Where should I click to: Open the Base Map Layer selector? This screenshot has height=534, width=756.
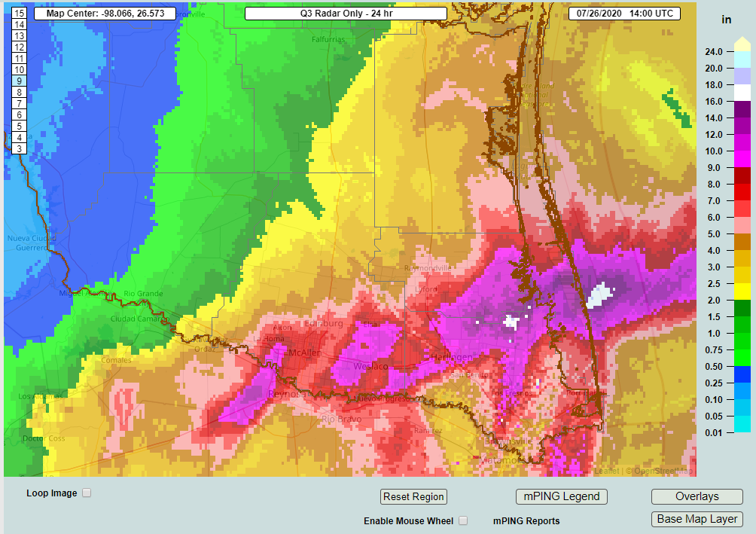697,519
